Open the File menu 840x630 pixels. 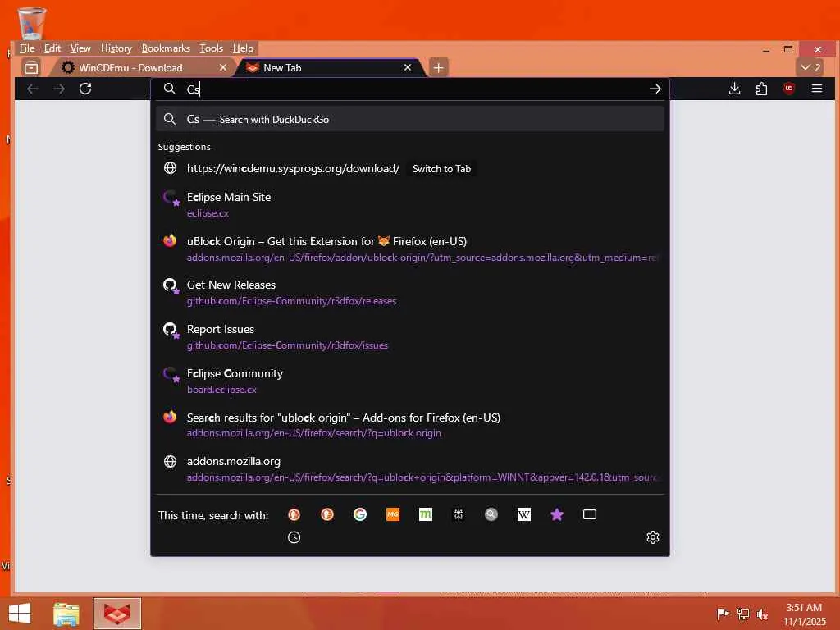pyautogui.click(x=27, y=48)
